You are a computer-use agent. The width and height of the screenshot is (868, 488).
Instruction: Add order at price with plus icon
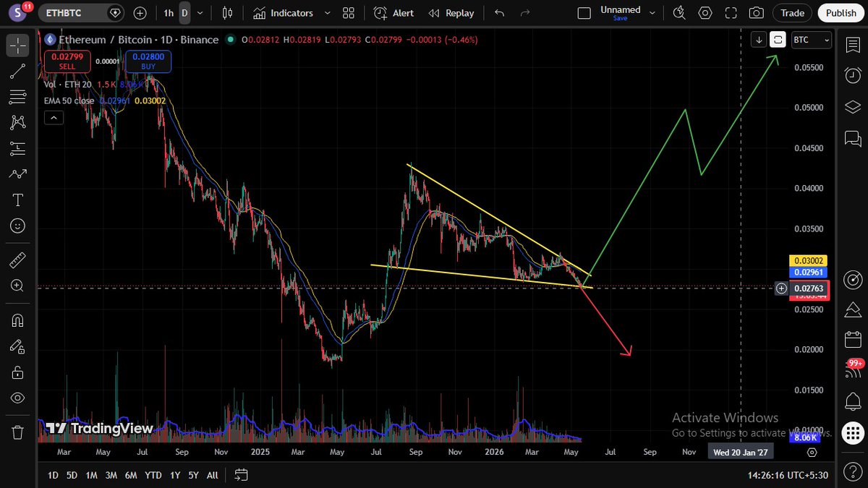[782, 288]
